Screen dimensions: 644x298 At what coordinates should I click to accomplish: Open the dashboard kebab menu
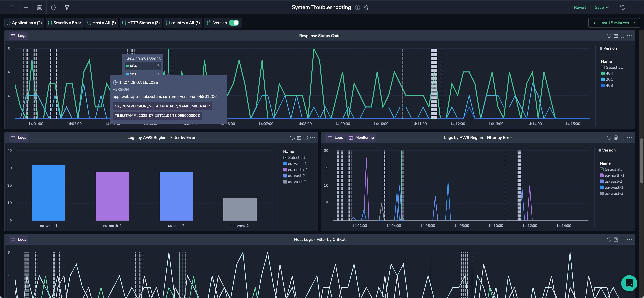coord(637,8)
